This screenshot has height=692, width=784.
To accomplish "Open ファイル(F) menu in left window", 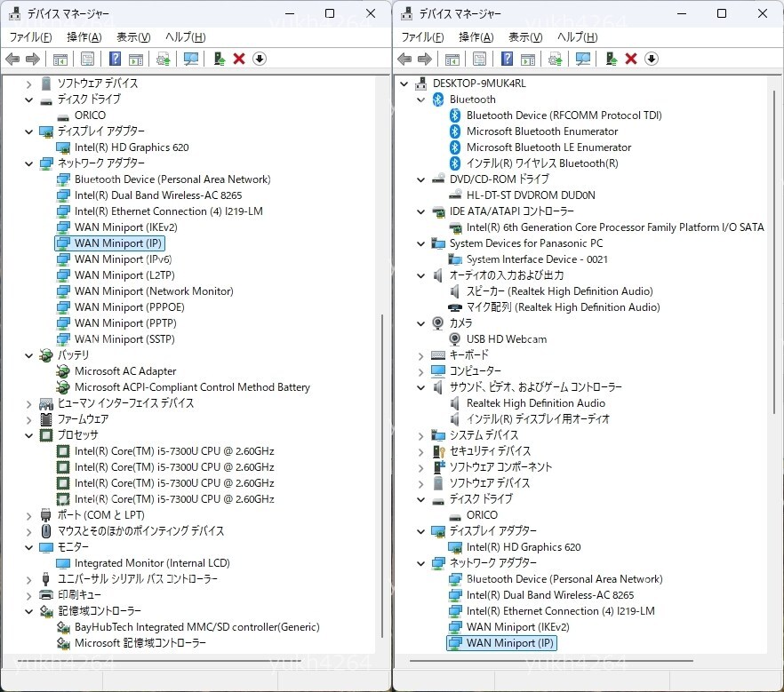I will [30, 37].
